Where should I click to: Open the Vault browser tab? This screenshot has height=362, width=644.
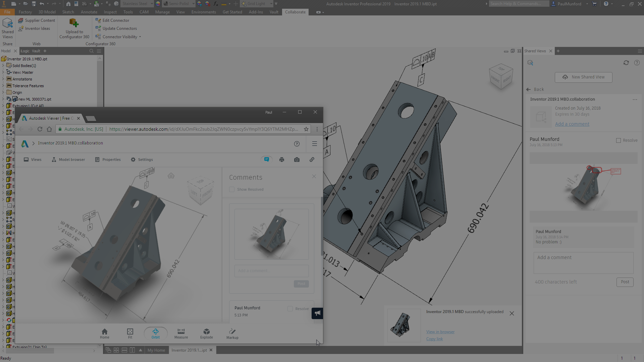click(x=36, y=51)
